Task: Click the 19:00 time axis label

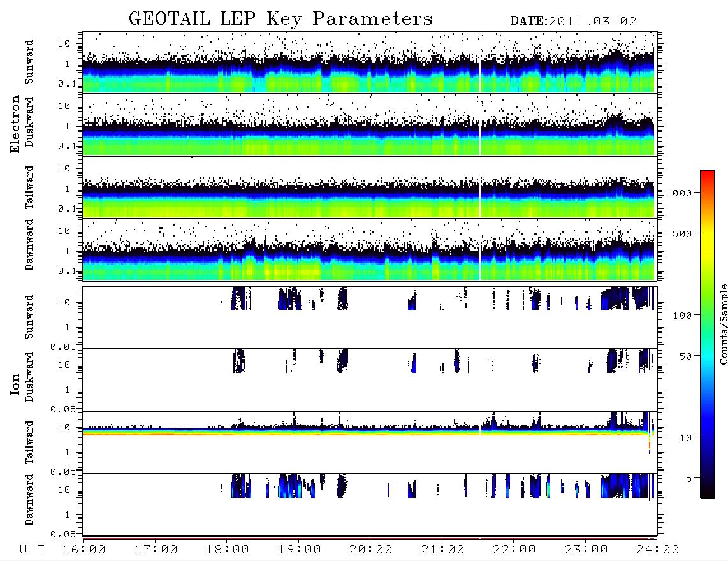Action: 300,550
